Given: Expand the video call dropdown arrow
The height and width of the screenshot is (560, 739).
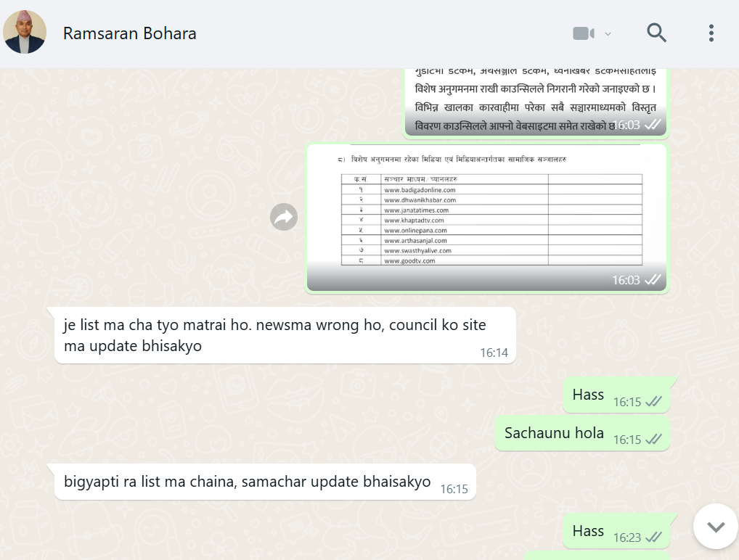Looking at the screenshot, I should (608, 33).
